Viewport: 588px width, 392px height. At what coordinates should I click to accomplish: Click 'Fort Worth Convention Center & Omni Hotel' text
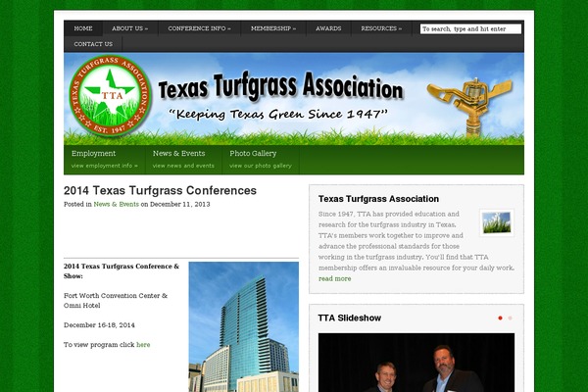click(116, 301)
